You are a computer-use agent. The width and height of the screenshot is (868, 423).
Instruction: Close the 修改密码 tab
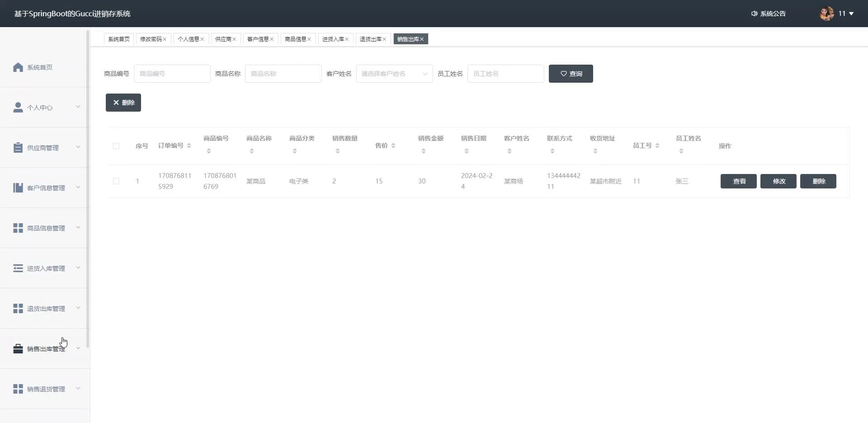(165, 39)
